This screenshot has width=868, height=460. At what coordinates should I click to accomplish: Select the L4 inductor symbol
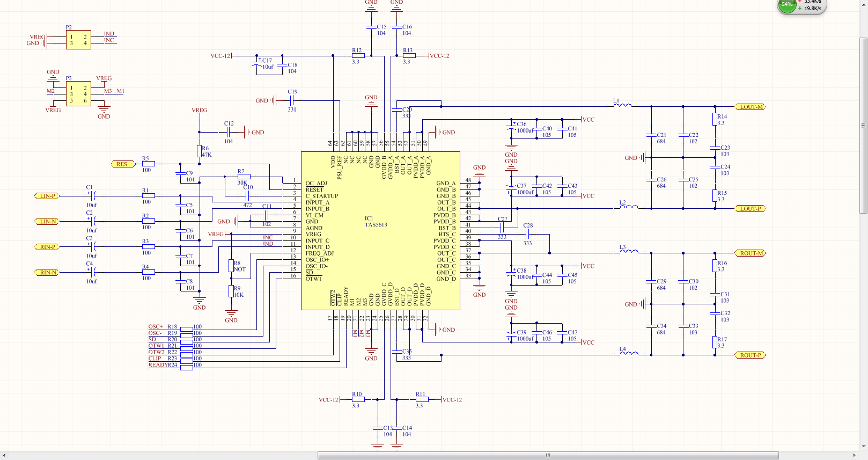629,353
